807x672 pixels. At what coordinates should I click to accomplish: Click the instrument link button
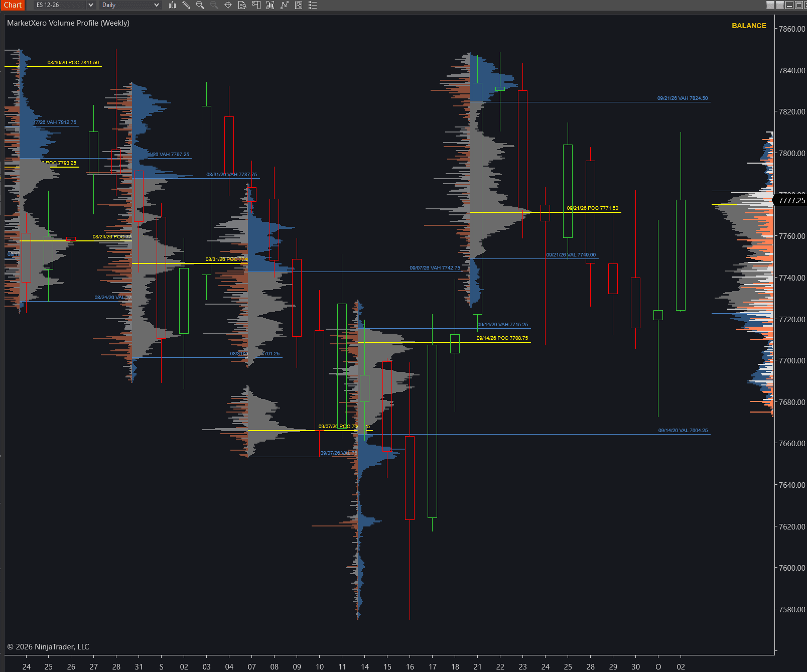coord(770,5)
